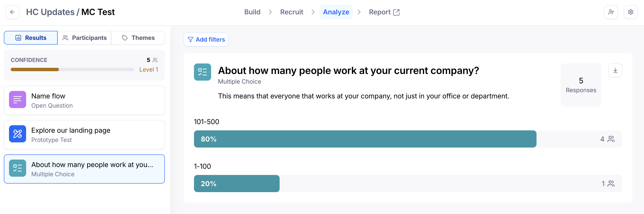Select the 80% result bar for 101-500
Viewport: 644px width, 214px height.
365,139
